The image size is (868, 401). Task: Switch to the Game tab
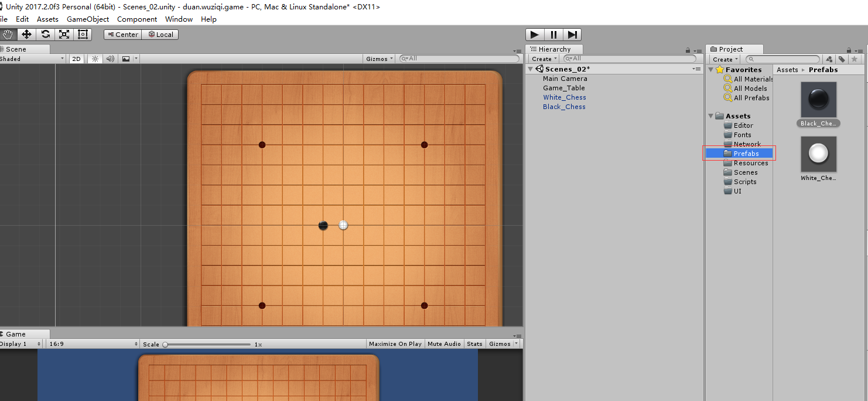pos(14,334)
